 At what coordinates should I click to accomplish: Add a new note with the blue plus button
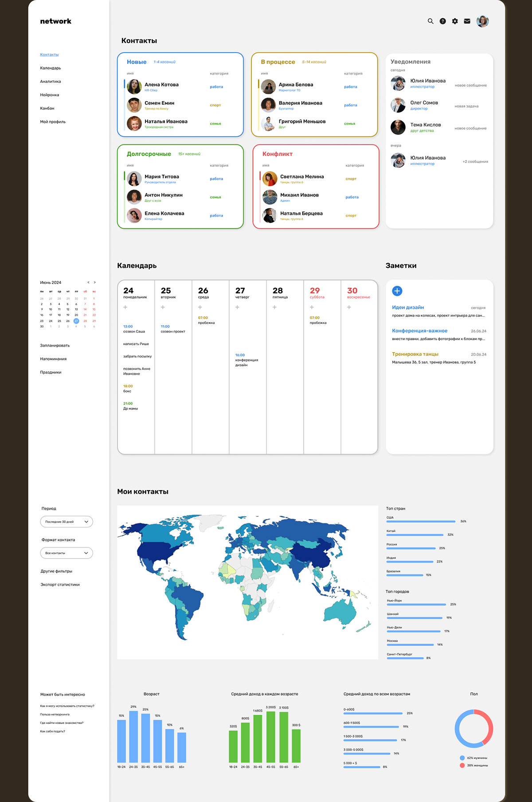(x=397, y=291)
